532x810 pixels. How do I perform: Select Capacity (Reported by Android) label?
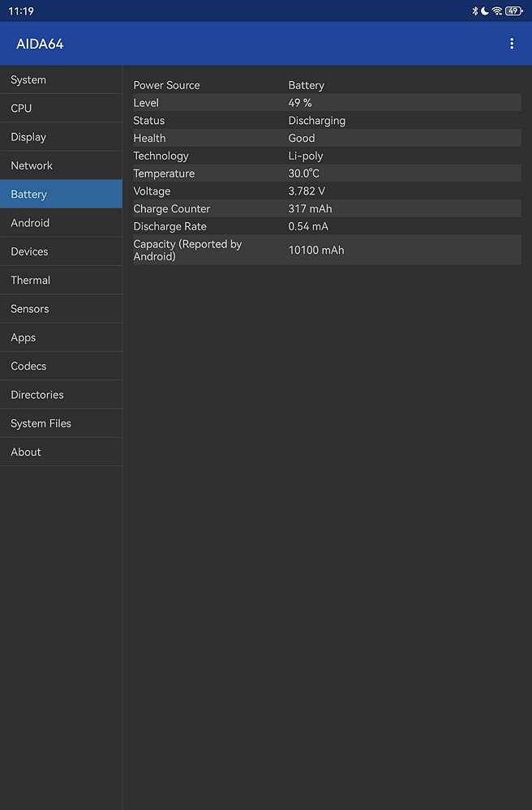coord(187,250)
